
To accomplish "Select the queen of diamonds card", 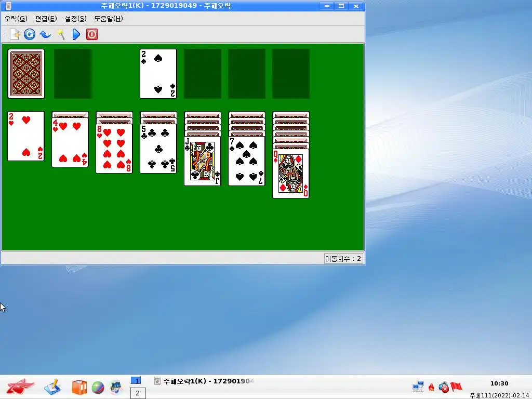I will [x=291, y=174].
